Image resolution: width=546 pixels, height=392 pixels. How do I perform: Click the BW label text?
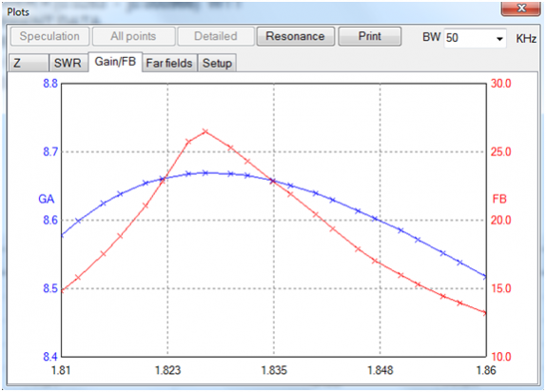432,37
